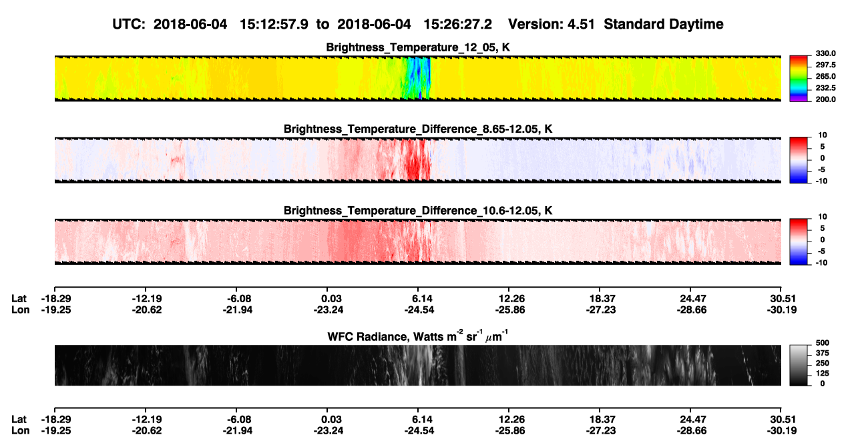Click the blue cold-cloud patch in the Brightness Temperature strip
868x445 pixels.
pos(417,78)
